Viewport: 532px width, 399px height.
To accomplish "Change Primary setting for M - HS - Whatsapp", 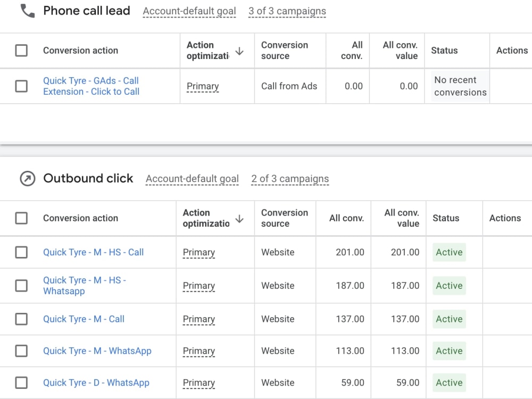I will pyautogui.click(x=199, y=286).
